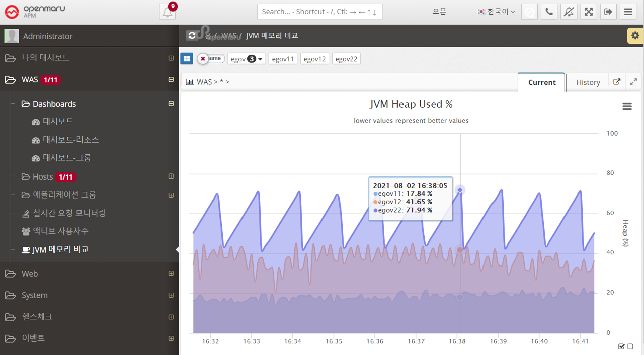Click the blue grid layout icon

[x=187, y=59]
